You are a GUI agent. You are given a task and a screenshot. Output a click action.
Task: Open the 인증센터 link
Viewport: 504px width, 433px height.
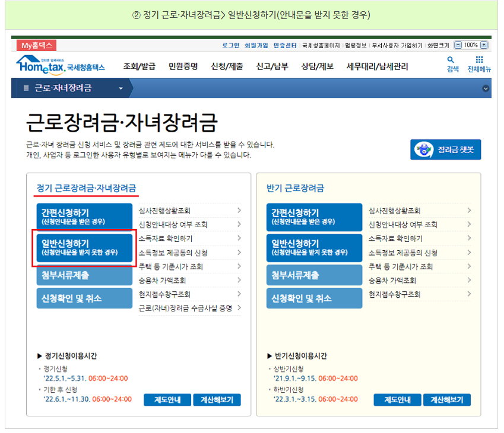(x=285, y=45)
